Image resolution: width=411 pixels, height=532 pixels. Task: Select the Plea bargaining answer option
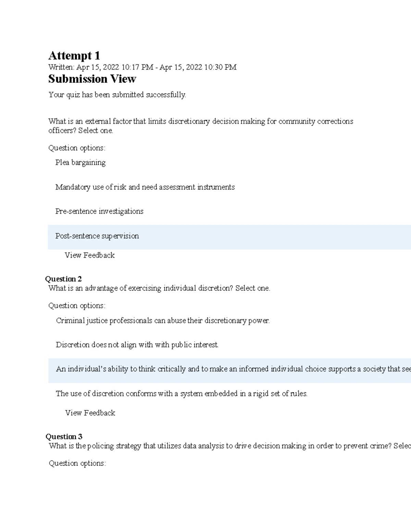(x=80, y=163)
